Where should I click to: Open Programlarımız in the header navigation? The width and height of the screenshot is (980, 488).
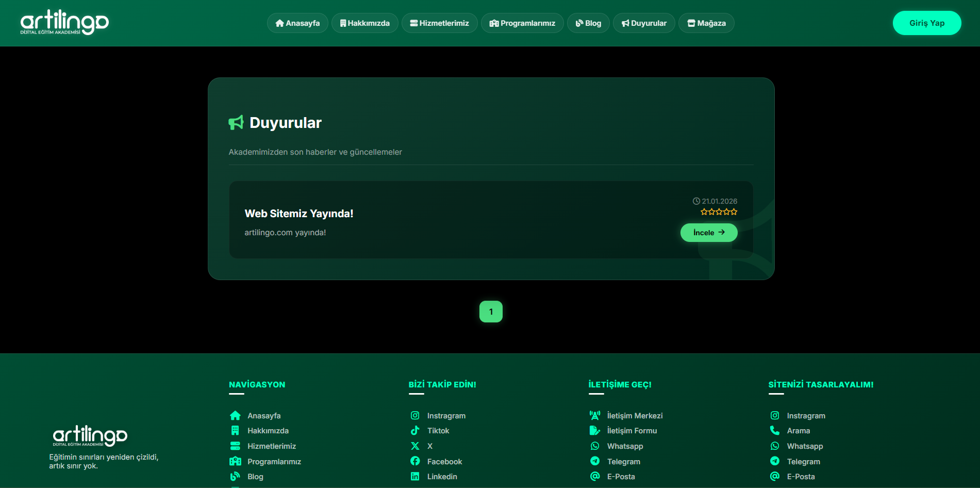[x=522, y=23]
